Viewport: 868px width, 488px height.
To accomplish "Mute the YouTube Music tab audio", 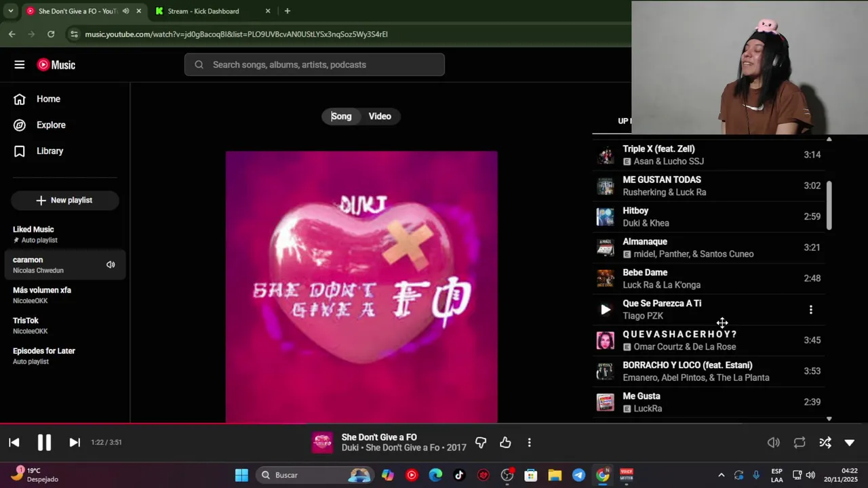I will click(x=125, y=11).
